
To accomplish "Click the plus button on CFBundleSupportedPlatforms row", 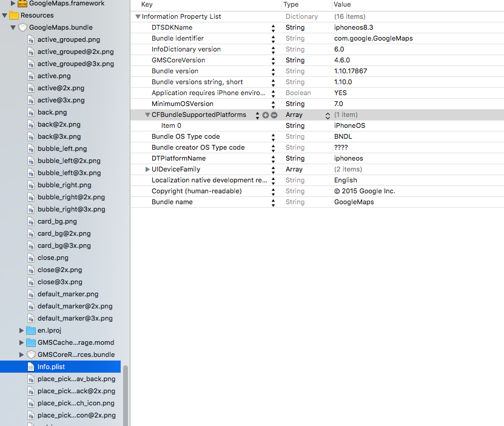I will pyautogui.click(x=266, y=115).
